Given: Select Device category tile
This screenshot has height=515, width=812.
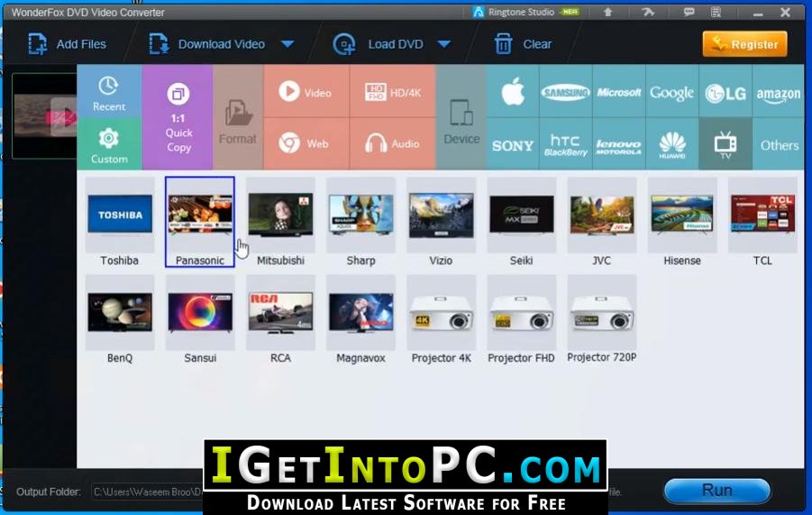Looking at the screenshot, I should [461, 117].
